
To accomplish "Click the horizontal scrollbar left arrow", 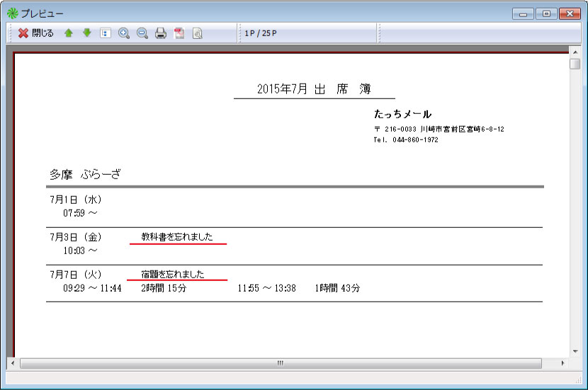I will [x=13, y=363].
